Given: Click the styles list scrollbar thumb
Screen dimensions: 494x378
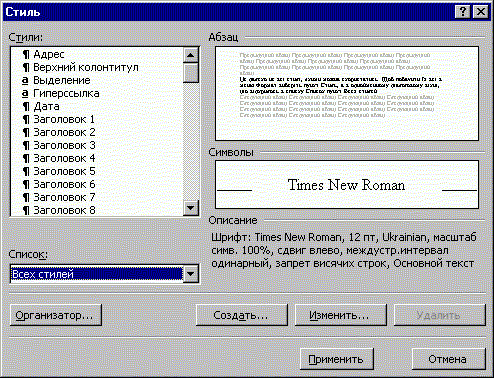Looking at the screenshot, I should [191, 73].
